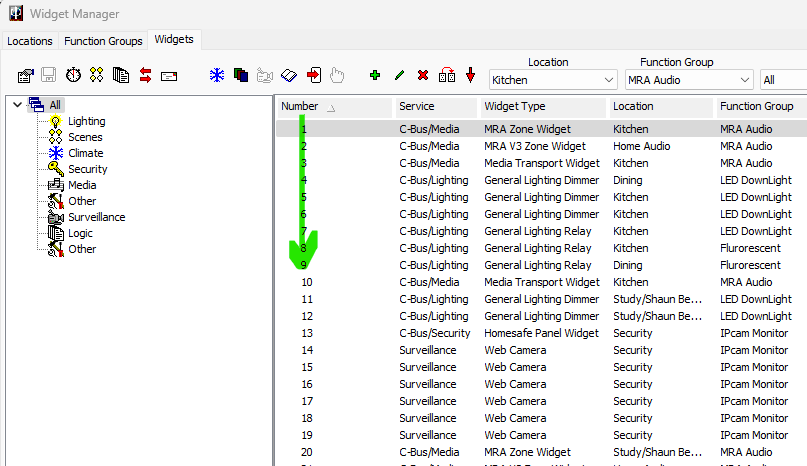The width and height of the screenshot is (807, 466).
Task: Click the greyed floppy disk save icon
Action: 49,75
